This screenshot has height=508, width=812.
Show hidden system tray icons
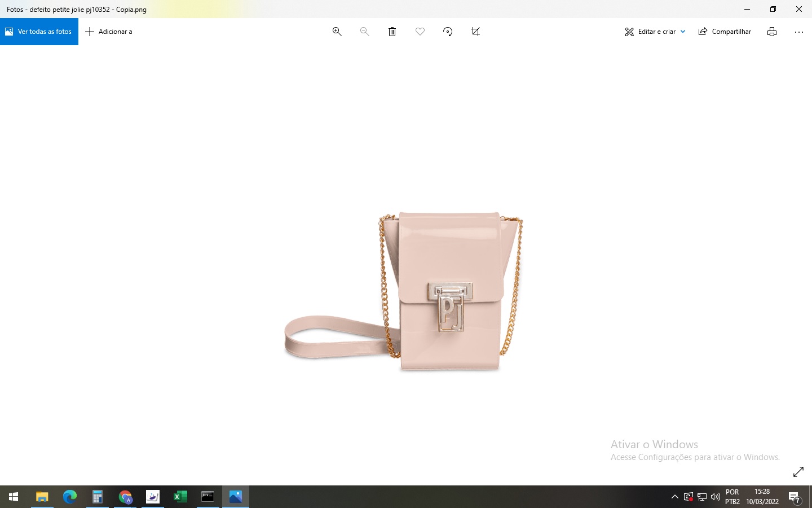click(674, 497)
